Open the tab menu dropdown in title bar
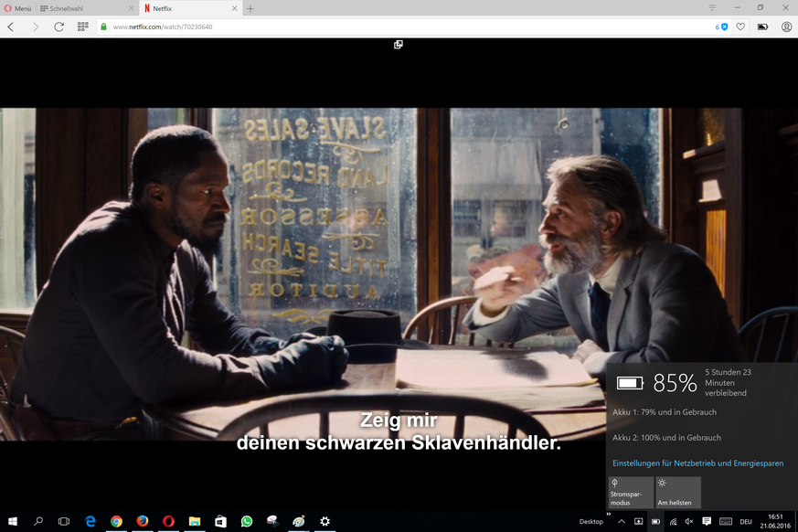The height and width of the screenshot is (532, 798). pos(712,7)
